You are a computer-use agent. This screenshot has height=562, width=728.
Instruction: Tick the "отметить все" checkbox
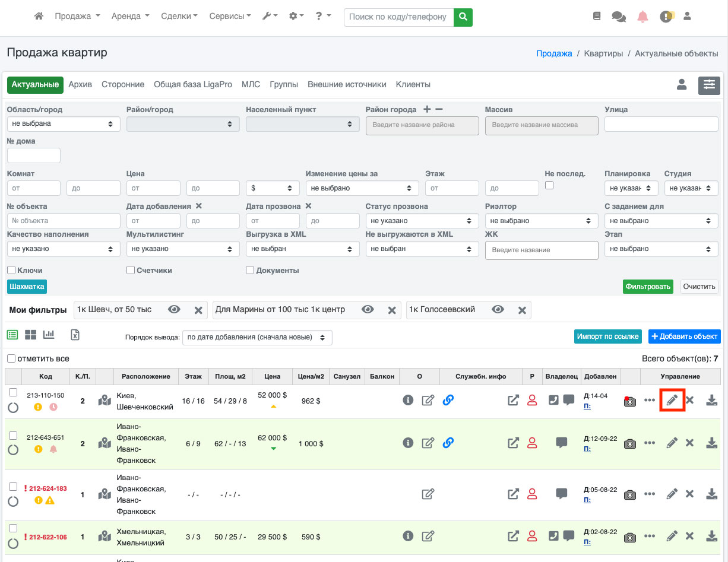[11, 358]
